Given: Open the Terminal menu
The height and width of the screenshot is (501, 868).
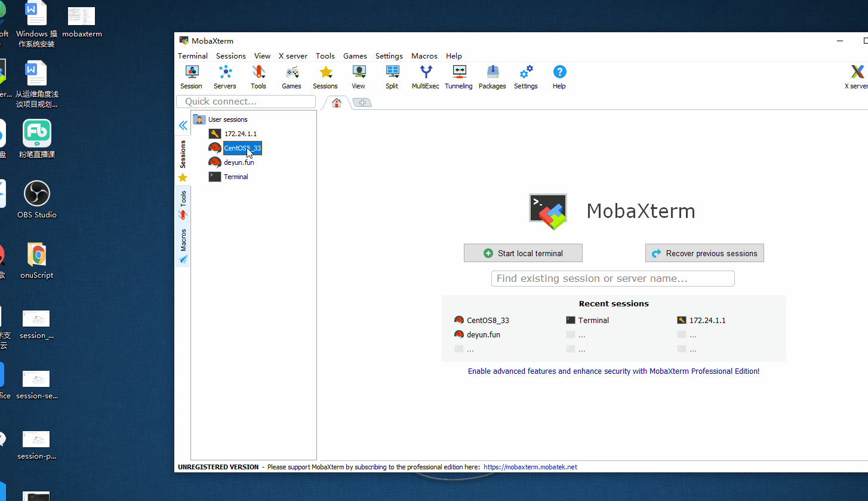Looking at the screenshot, I should click(x=193, y=56).
